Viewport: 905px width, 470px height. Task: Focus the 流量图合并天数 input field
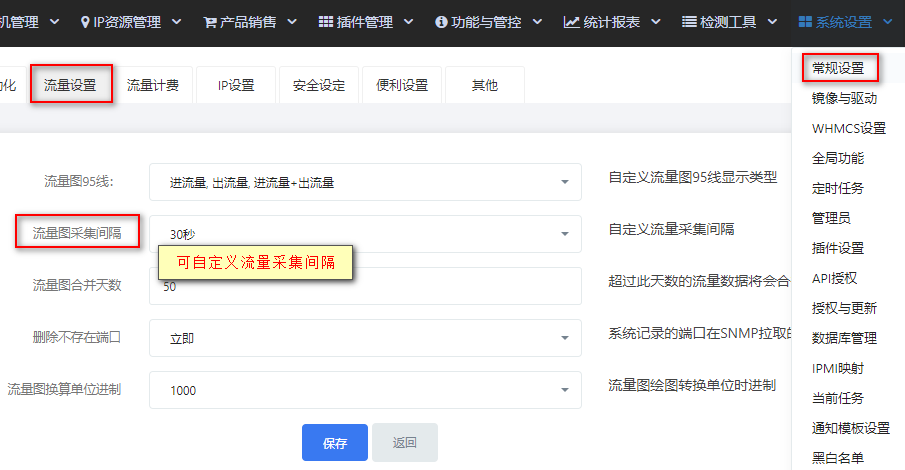point(365,286)
